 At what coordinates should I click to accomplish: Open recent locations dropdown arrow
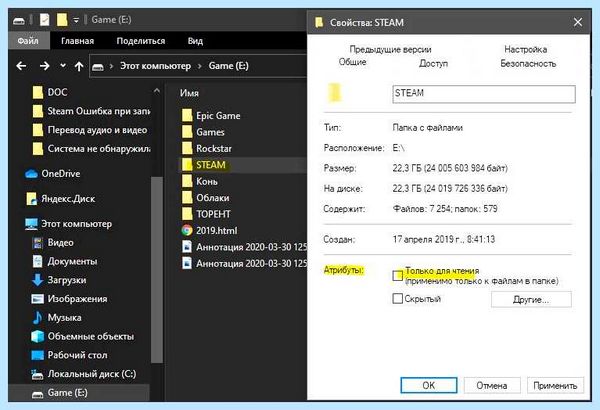[x=63, y=66]
